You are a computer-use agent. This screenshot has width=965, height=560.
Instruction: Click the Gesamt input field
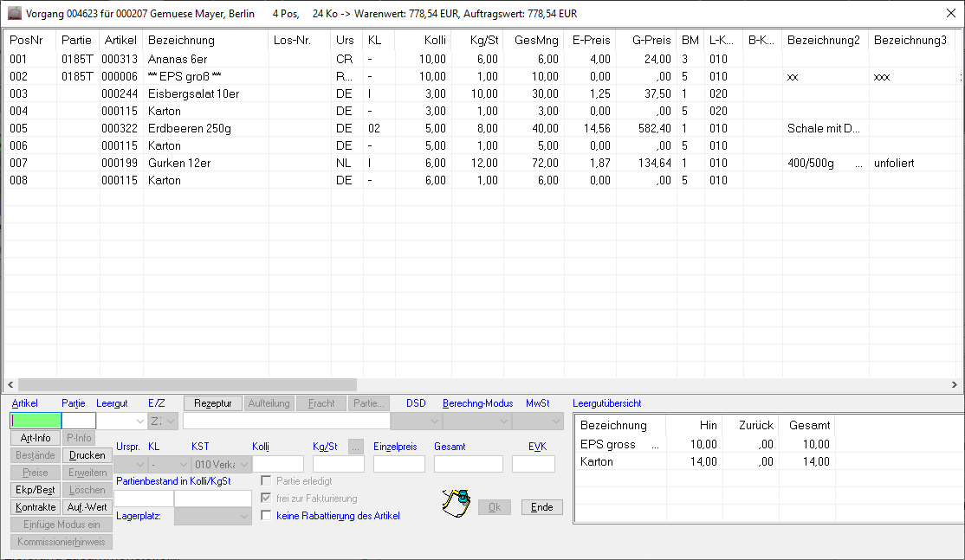click(469, 463)
